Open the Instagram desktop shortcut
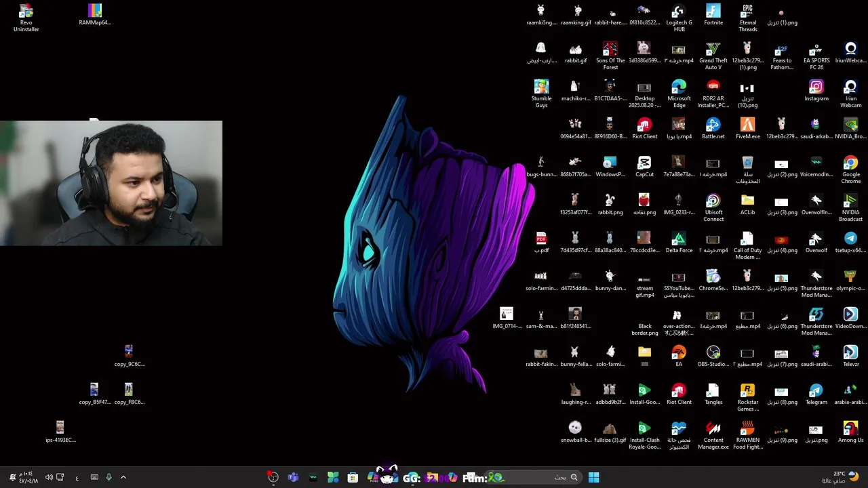The height and width of the screenshot is (488, 868). 816,91
